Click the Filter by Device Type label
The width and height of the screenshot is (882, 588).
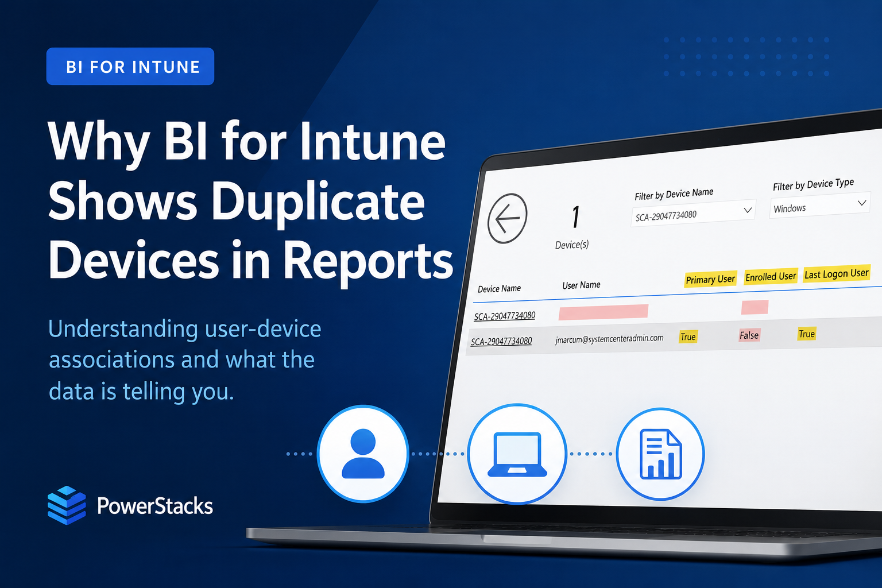[813, 184]
